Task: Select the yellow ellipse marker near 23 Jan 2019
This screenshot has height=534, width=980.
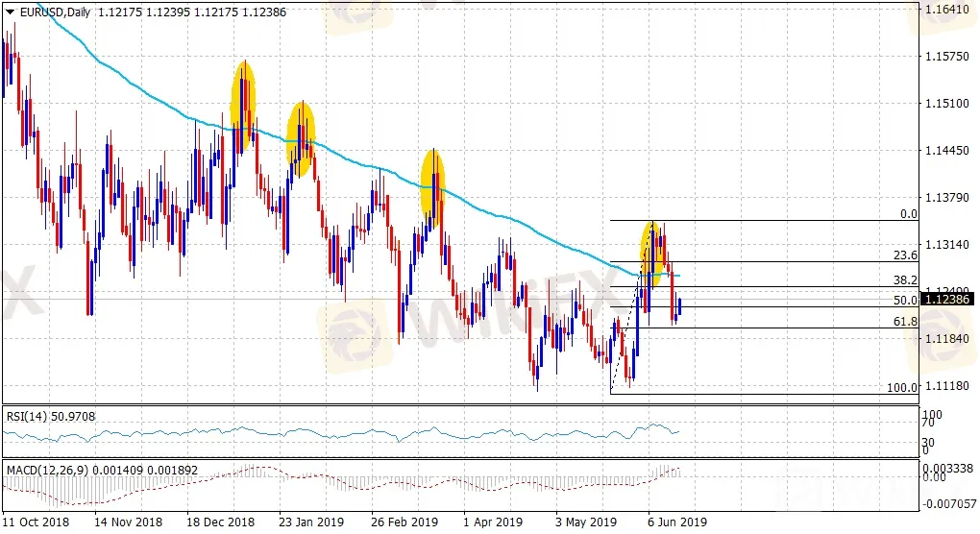Action: pos(302,139)
